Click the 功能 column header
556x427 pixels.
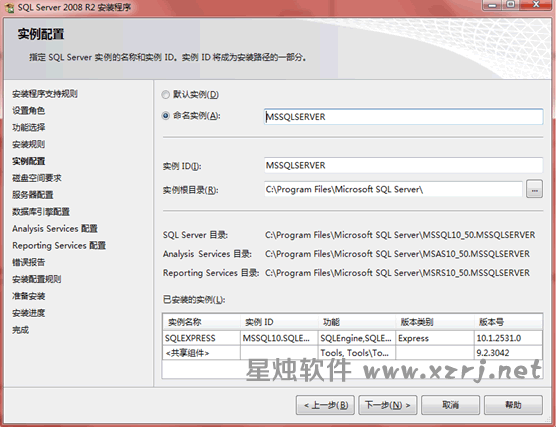click(357, 322)
